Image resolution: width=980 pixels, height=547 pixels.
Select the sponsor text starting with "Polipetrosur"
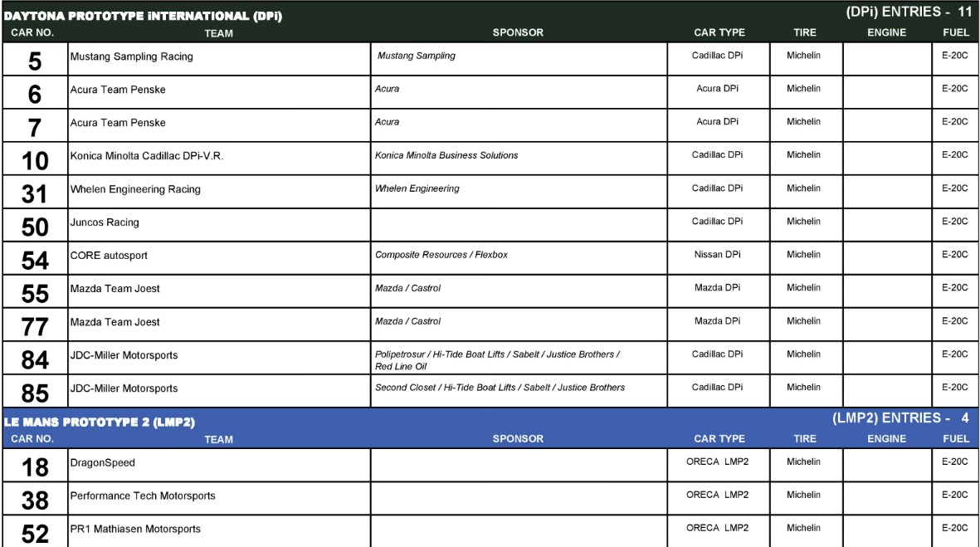click(x=498, y=360)
